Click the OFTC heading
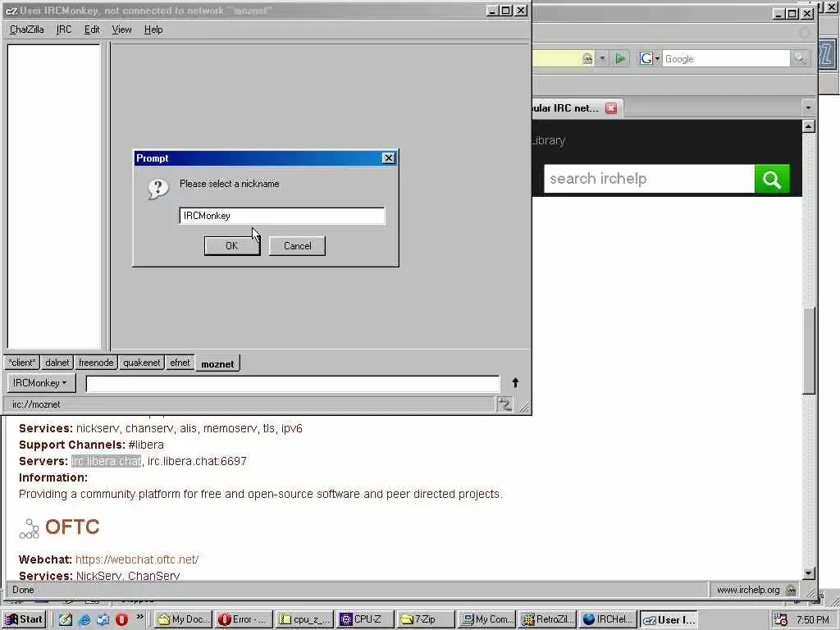 (x=72, y=527)
